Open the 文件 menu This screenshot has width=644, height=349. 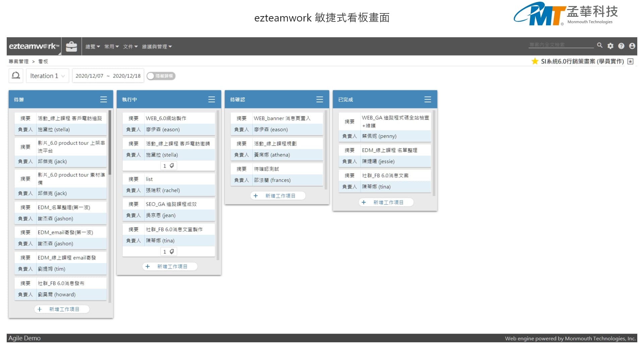tap(130, 47)
